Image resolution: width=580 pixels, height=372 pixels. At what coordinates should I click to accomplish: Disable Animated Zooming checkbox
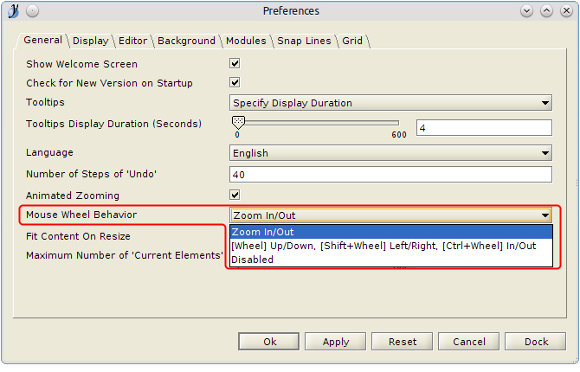tap(235, 195)
